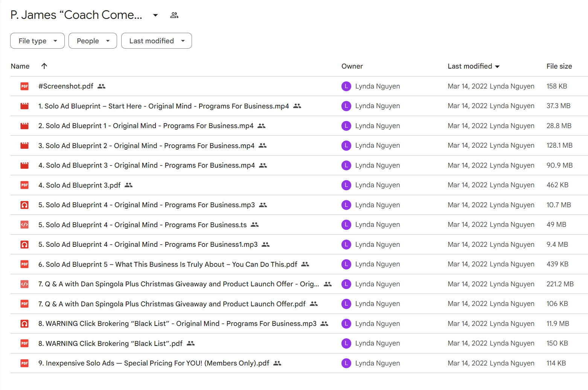The image size is (588, 390).
Task: Click shared icon next to 8. WARNING “Black List”.pdf
Action: 190,343
